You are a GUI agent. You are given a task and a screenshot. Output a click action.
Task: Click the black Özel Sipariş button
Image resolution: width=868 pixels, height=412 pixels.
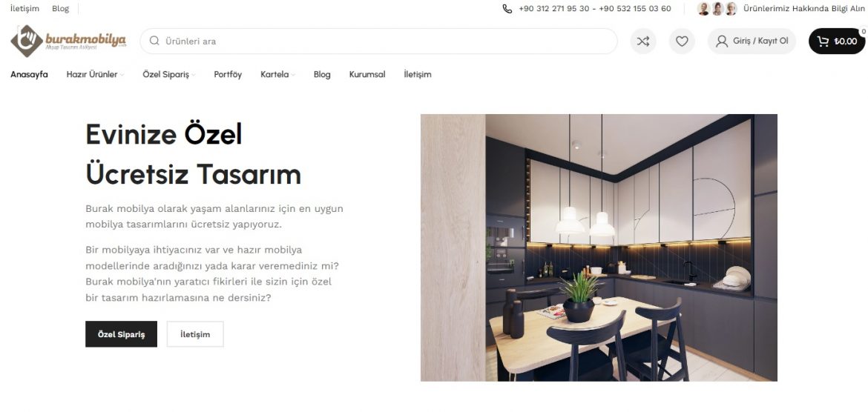[121, 334]
